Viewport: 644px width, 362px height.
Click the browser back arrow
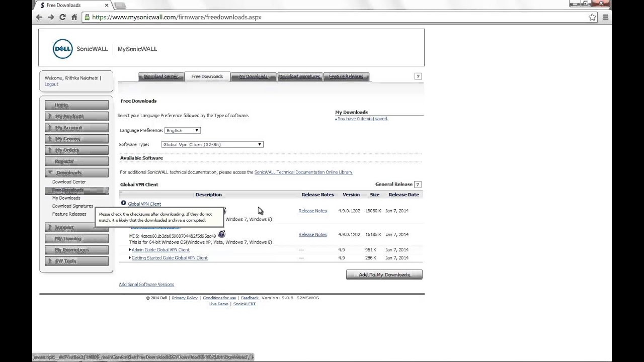coord(39,17)
